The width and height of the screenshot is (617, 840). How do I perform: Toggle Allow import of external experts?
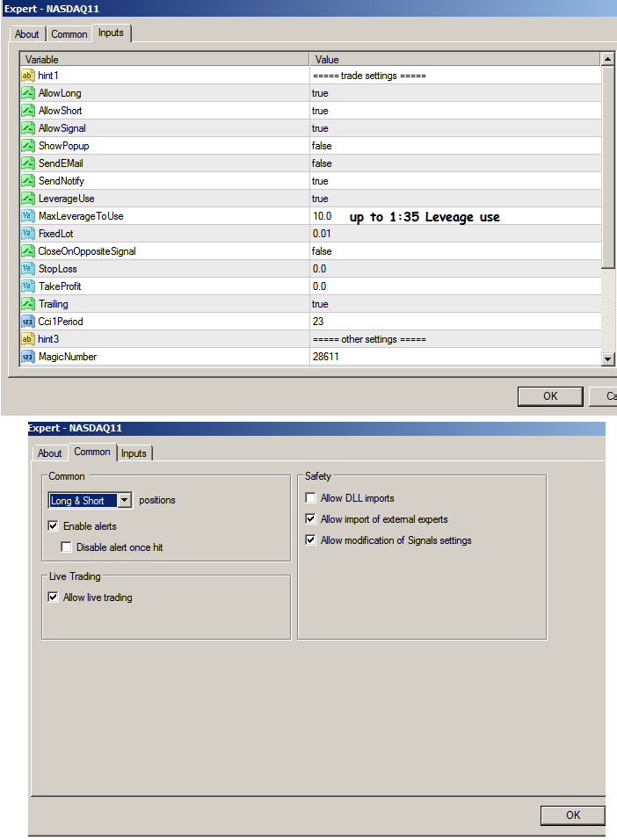pyautogui.click(x=310, y=518)
